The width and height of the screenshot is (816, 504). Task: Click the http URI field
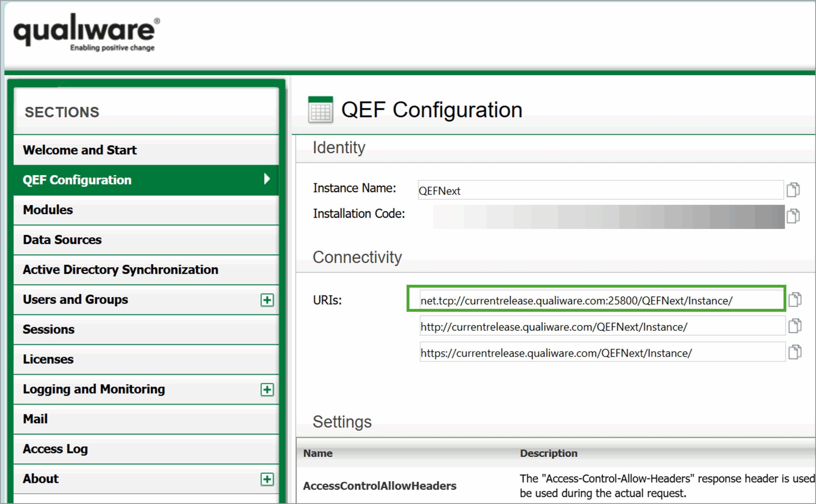coord(602,326)
